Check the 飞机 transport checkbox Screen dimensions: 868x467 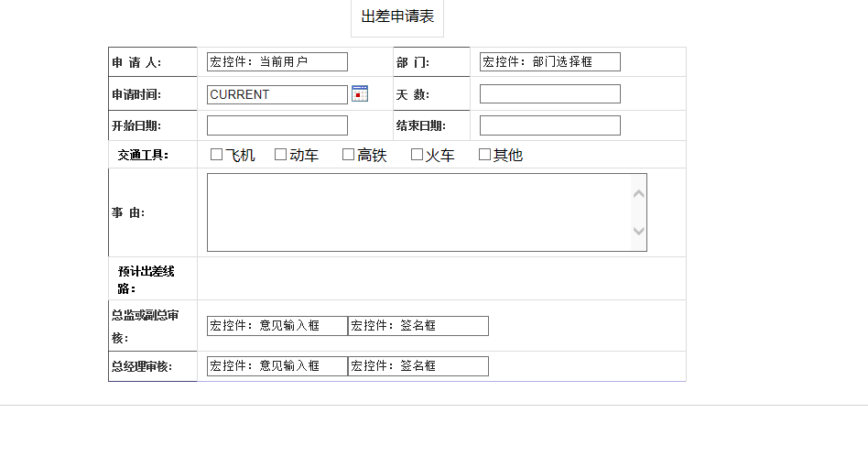click(x=216, y=155)
